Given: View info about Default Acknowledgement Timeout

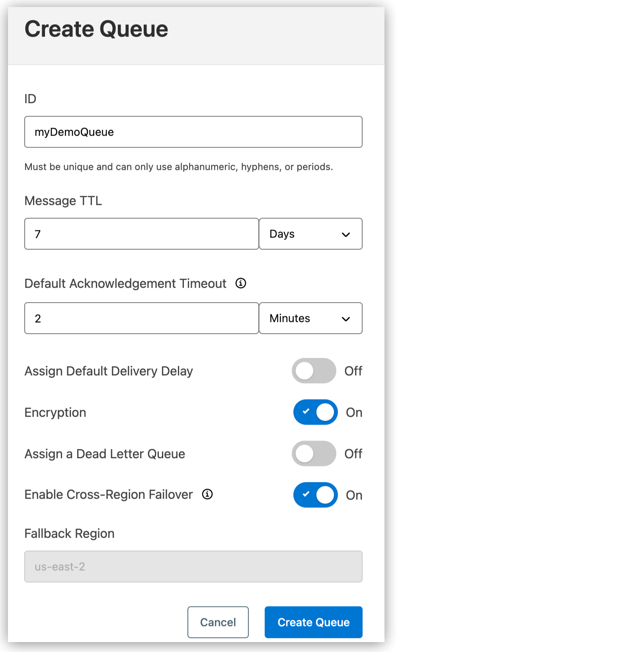Looking at the screenshot, I should [x=240, y=283].
